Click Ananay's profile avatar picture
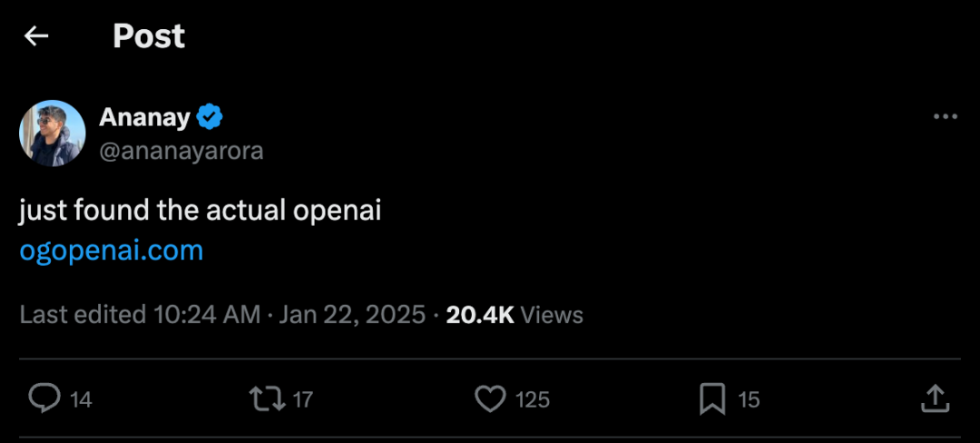980x443 pixels. pos(53,133)
